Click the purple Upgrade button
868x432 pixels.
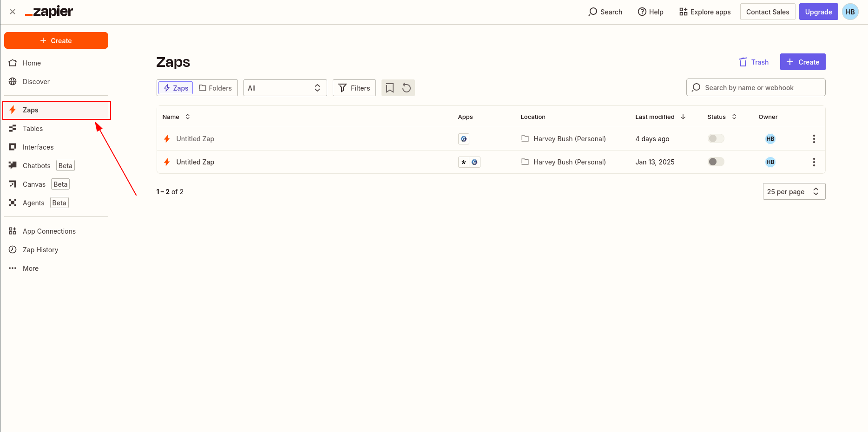tap(818, 12)
